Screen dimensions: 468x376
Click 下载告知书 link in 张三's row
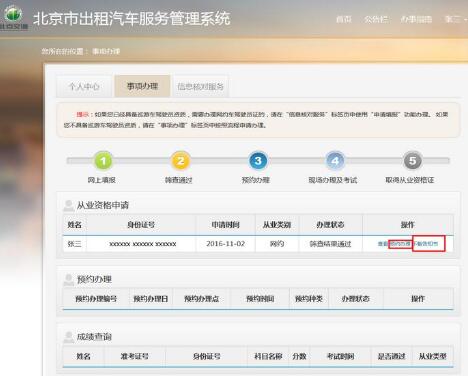tap(427, 244)
